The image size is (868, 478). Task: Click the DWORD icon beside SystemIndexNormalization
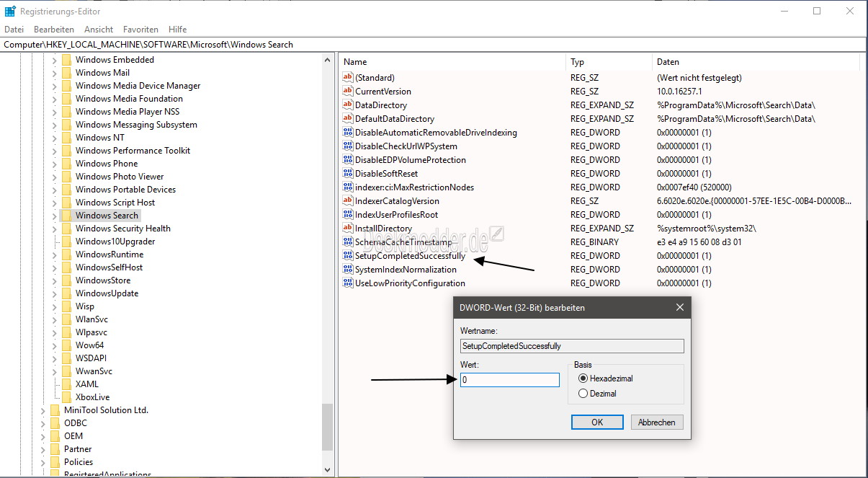click(x=348, y=270)
